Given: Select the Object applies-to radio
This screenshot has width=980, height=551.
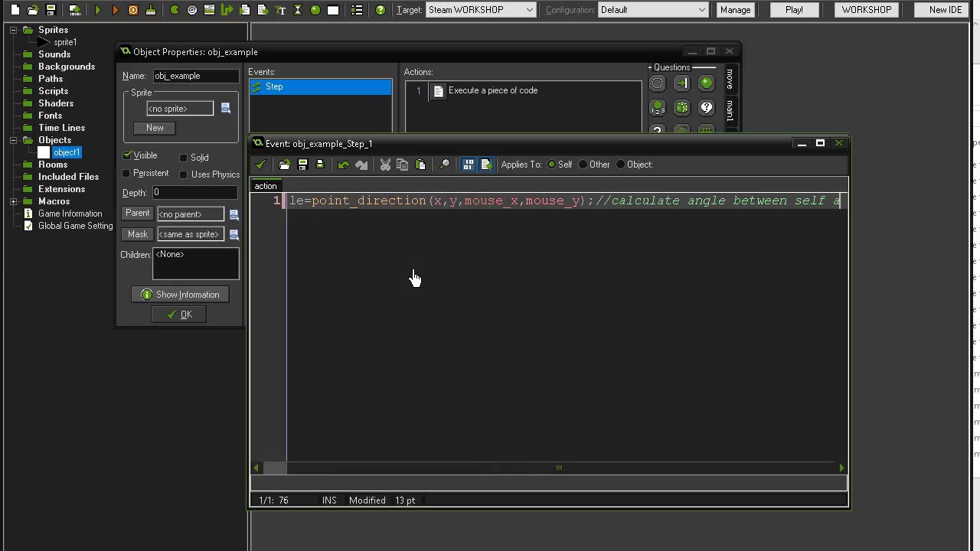Looking at the screenshot, I should point(621,165).
